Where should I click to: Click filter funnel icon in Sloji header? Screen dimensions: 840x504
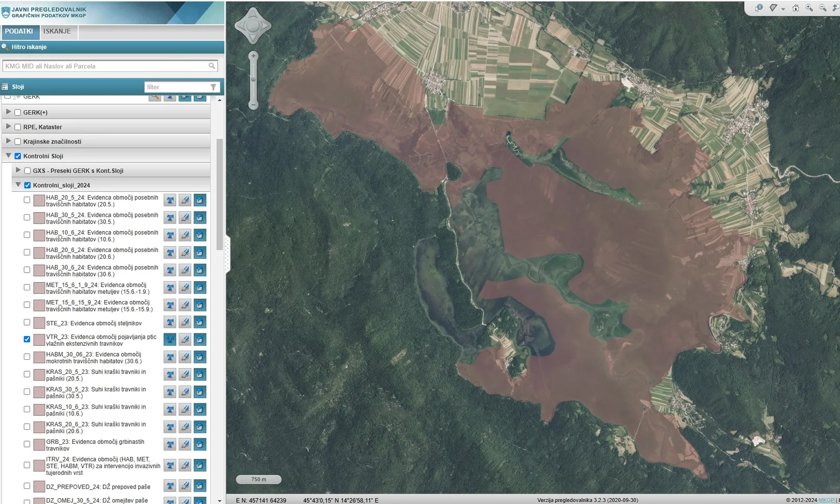[213, 87]
